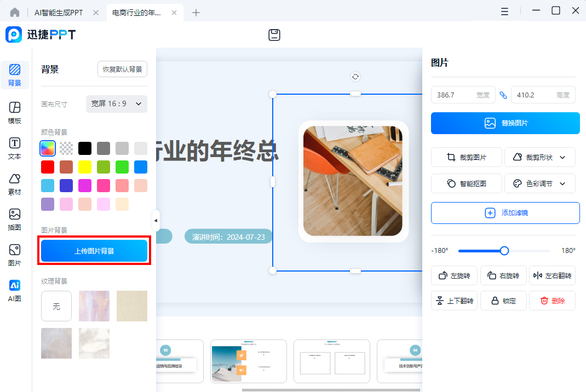The image size is (586, 392).
Task: Open the 素材 library panel
Action: [14, 181]
